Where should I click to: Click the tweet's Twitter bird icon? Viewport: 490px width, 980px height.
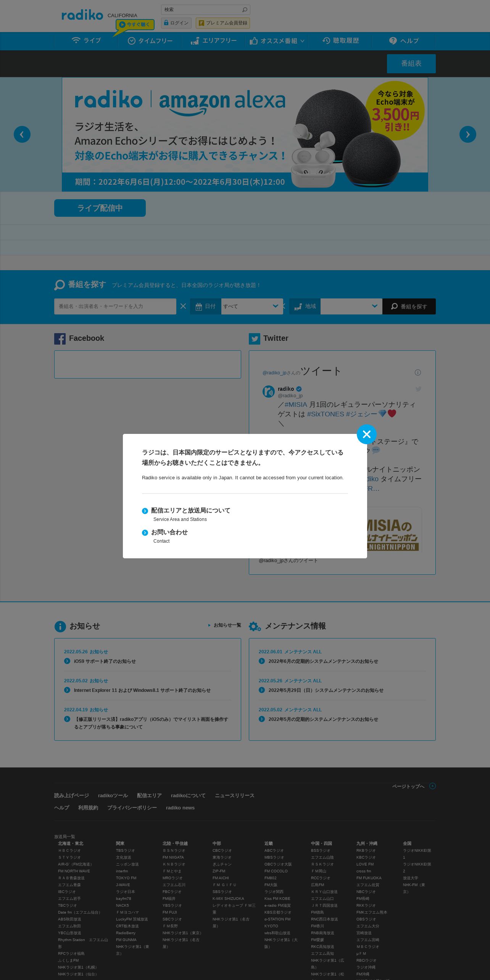[418, 389]
